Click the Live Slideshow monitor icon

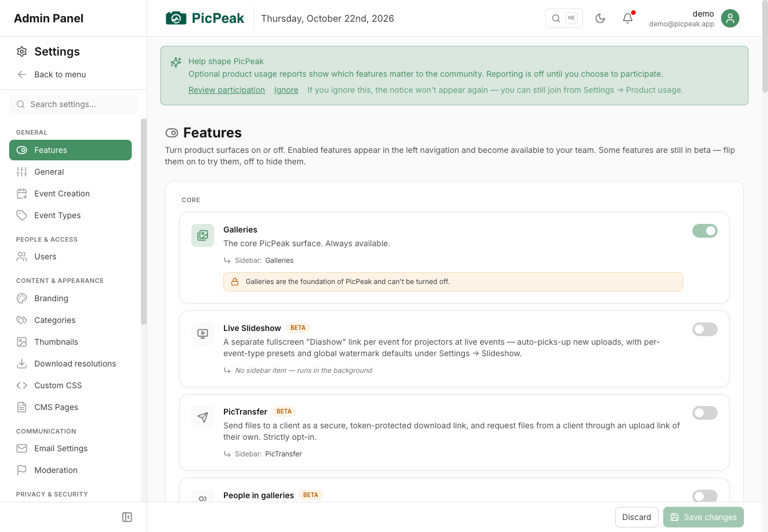(x=203, y=334)
